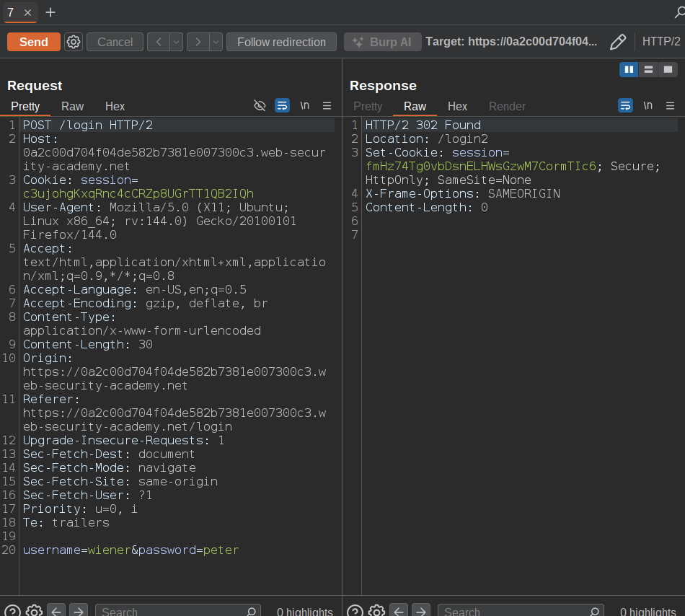Screen dimensions: 685x616
Task: Switch to side-by-side split layout
Action: [629, 69]
